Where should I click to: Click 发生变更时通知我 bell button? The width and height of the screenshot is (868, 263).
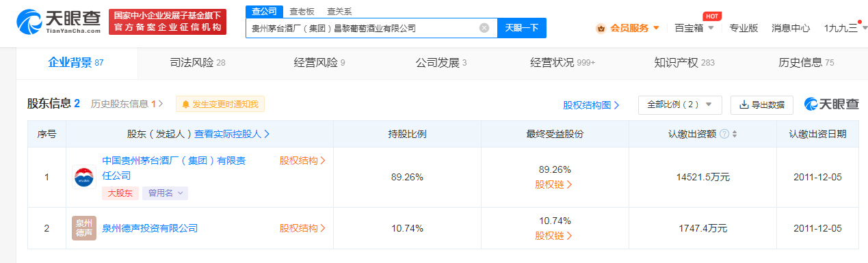pyautogui.click(x=220, y=104)
